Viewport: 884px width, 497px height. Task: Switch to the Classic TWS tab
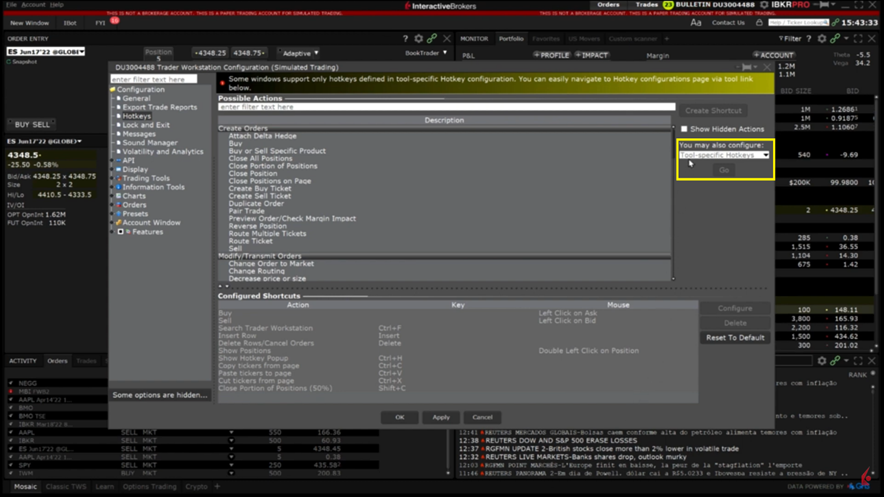[65, 487]
